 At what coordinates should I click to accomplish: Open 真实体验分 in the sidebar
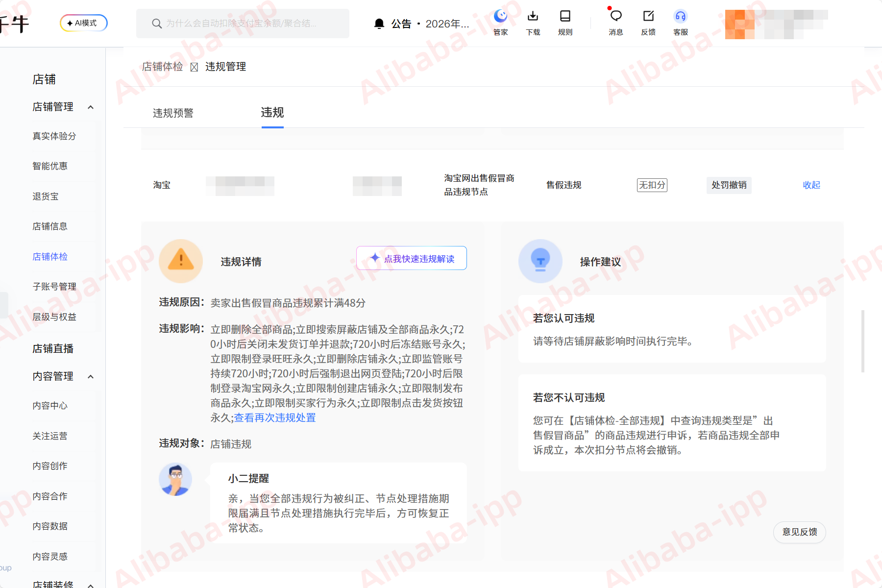point(54,136)
